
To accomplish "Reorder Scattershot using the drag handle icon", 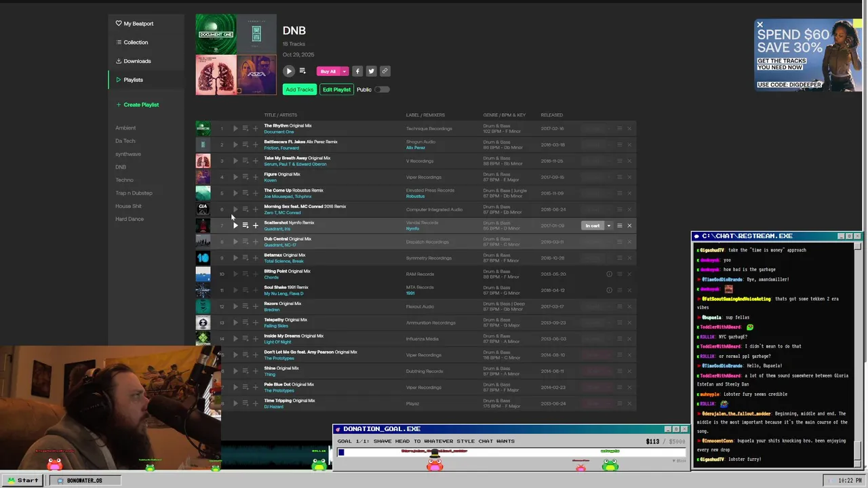I will [619, 226].
